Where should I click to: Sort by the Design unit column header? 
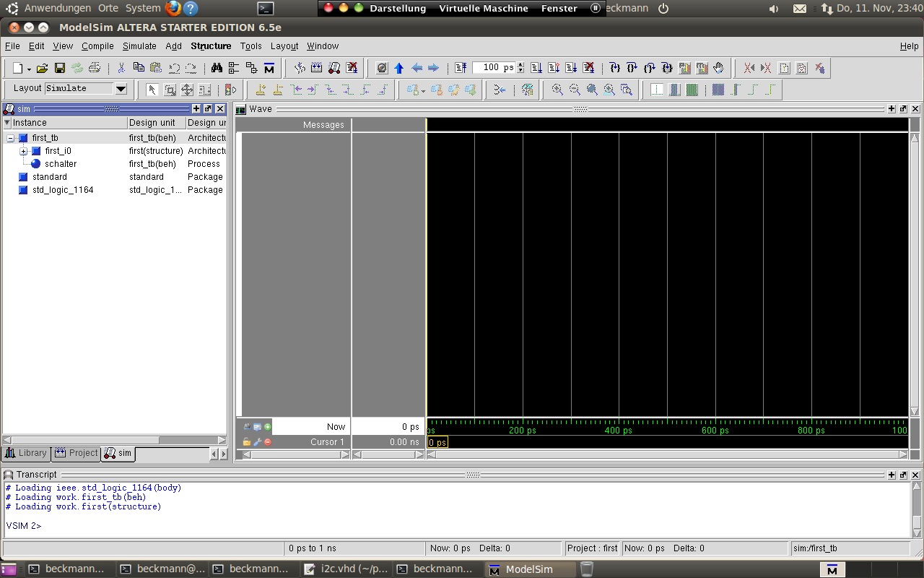tap(157, 123)
